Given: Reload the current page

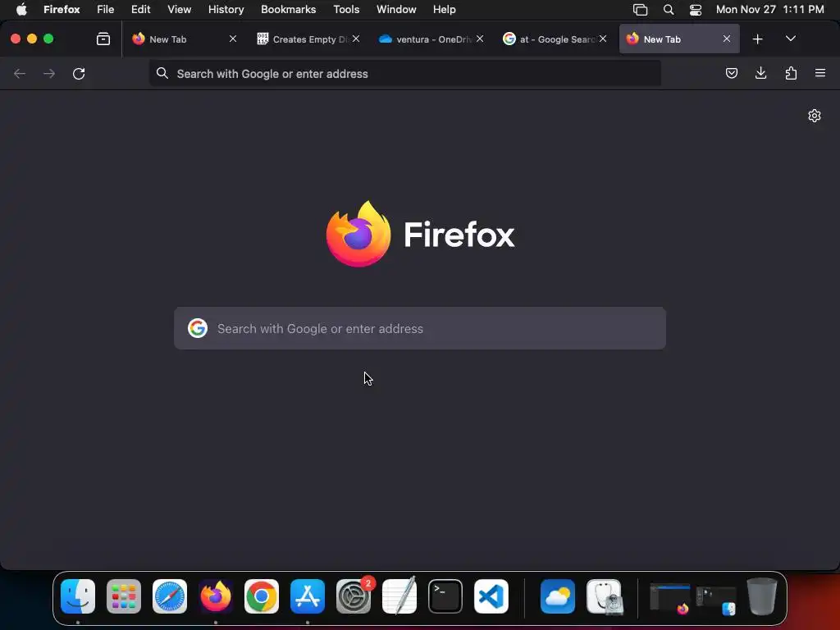Looking at the screenshot, I should pyautogui.click(x=79, y=73).
